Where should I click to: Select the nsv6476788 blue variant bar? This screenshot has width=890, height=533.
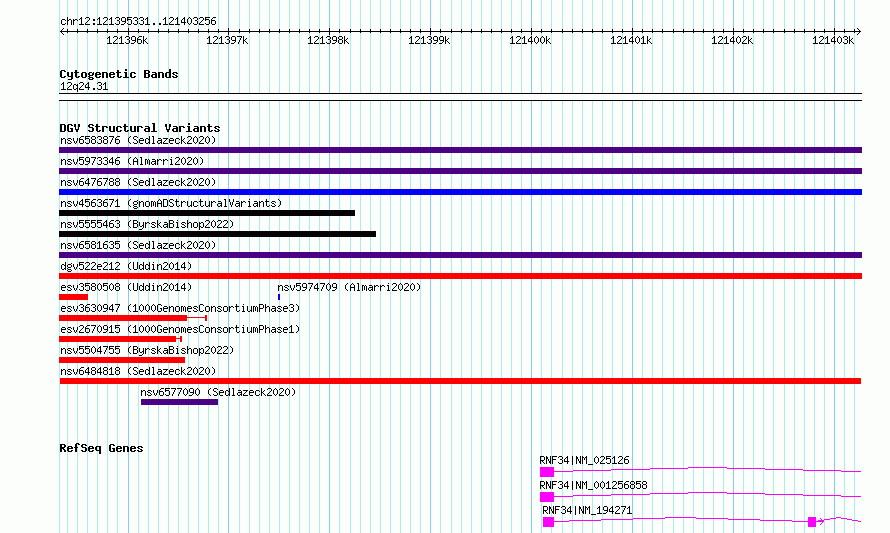(x=460, y=192)
